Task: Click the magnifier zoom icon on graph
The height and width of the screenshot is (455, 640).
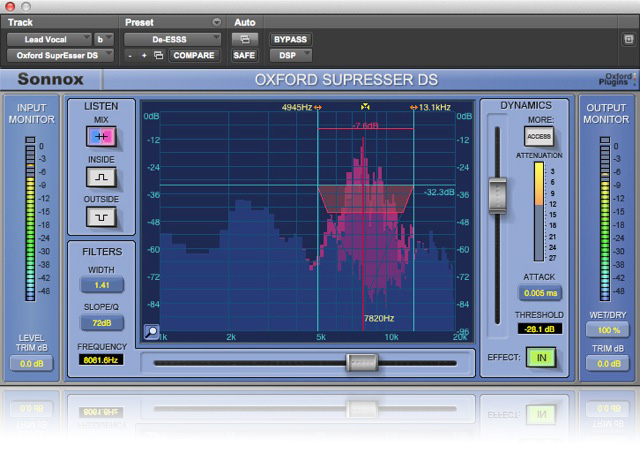Action: pos(150,333)
